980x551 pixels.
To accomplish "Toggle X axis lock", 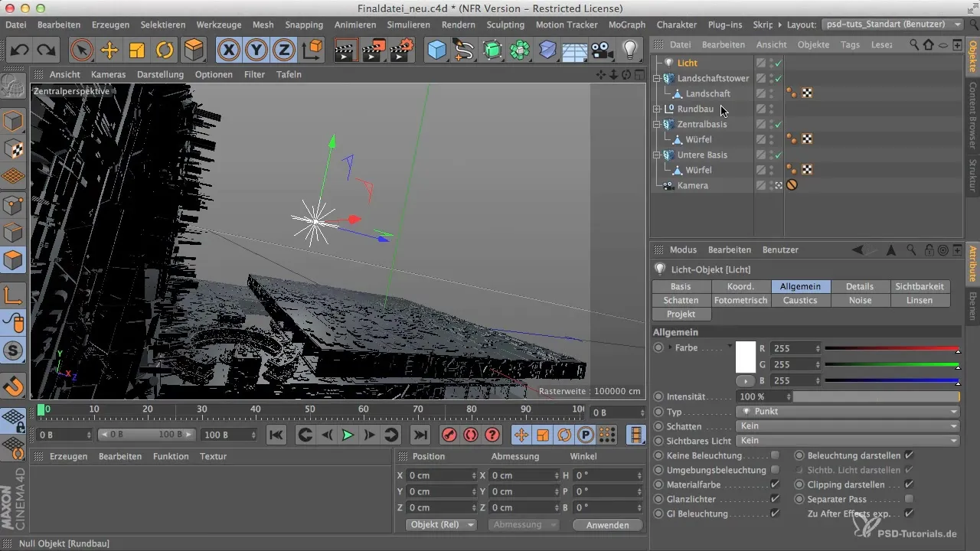I will [x=228, y=51].
